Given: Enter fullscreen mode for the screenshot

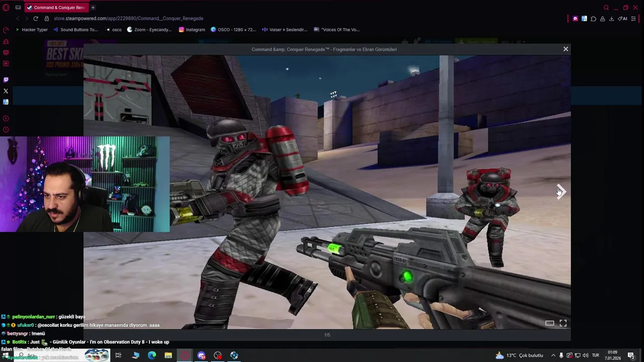Looking at the screenshot, I should pyautogui.click(x=563, y=323).
